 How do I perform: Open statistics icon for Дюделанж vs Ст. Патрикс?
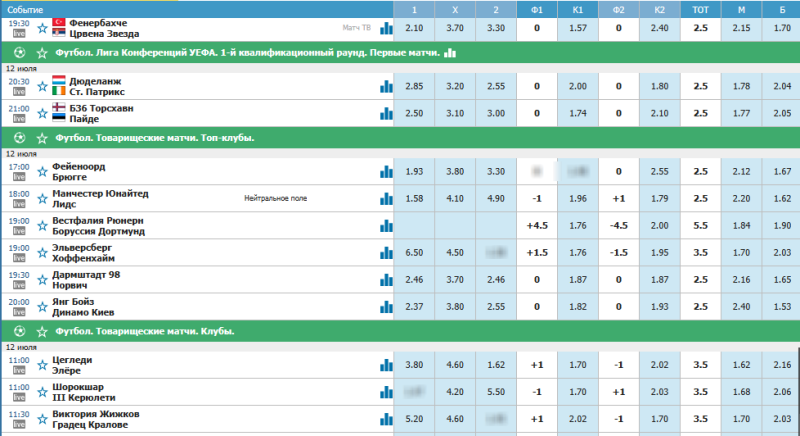385,87
